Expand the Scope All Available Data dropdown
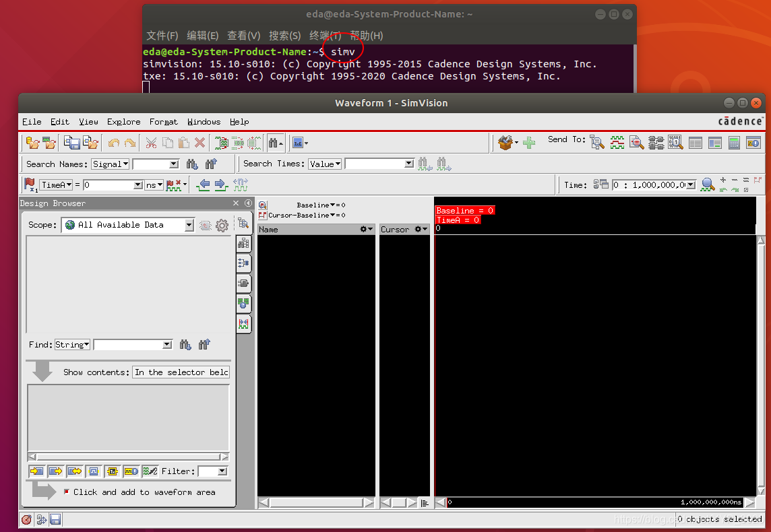This screenshot has height=532, width=771. click(189, 225)
